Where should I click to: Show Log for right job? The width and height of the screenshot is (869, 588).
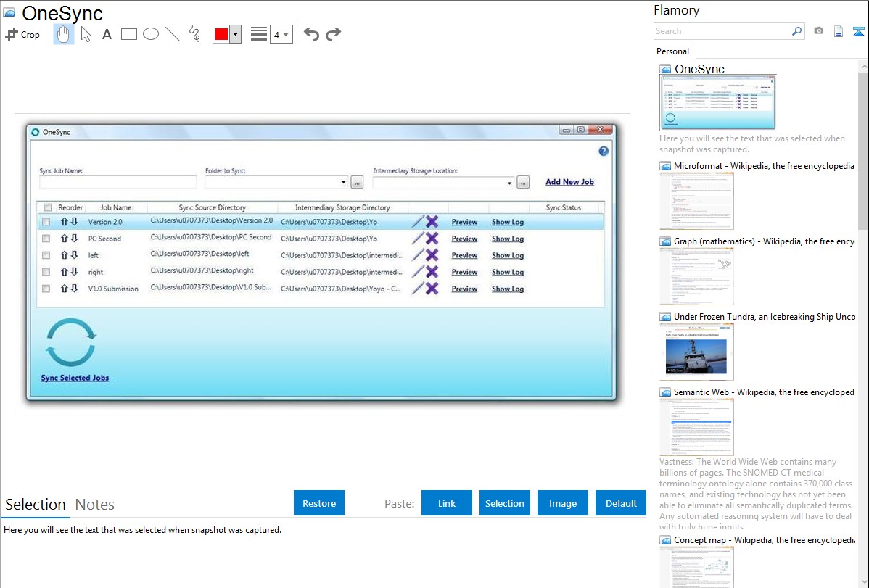coord(508,272)
